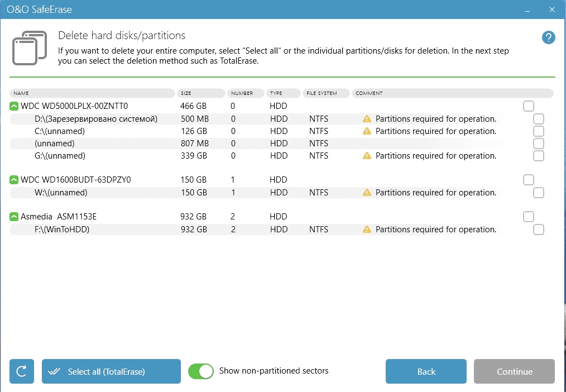Click the WDC WD1600BUDT-63DPZY0 disk name
This screenshot has width=566, height=392.
coord(76,180)
